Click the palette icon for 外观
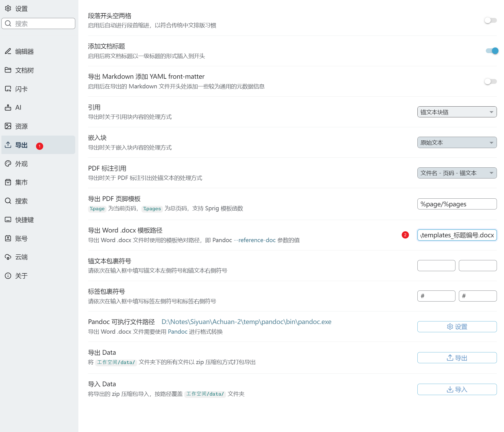The height and width of the screenshot is (432, 504). tap(8, 163)
